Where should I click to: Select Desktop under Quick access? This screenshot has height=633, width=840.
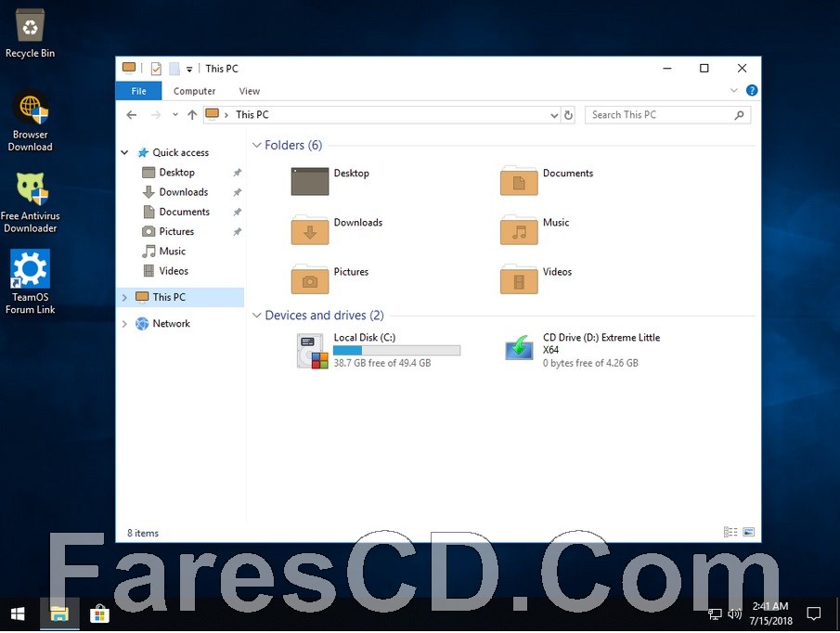176,173
